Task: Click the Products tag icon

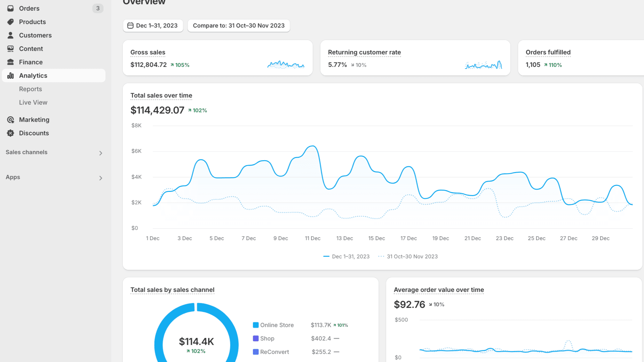Action: pyautogui.click(x=10, y=22)
